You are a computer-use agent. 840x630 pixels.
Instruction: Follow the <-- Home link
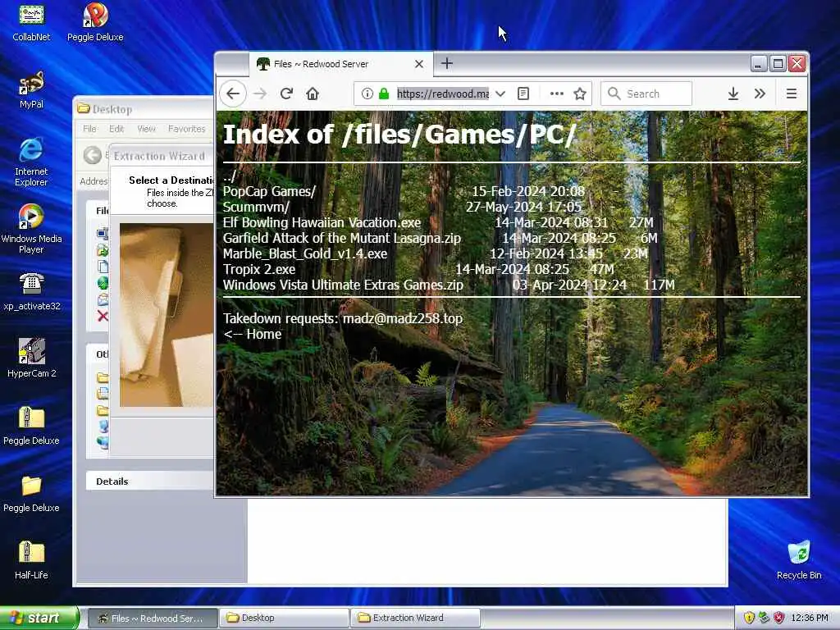click(x=253, y=334)
